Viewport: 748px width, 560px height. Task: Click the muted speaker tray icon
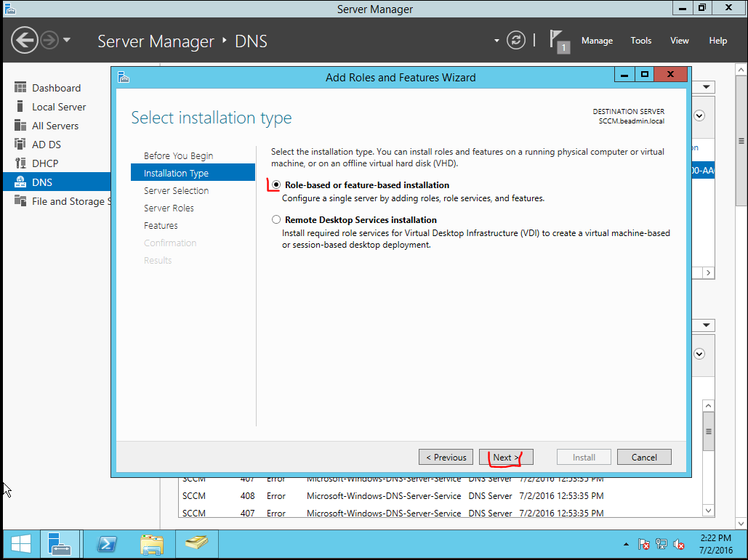[x=678, y=544]
